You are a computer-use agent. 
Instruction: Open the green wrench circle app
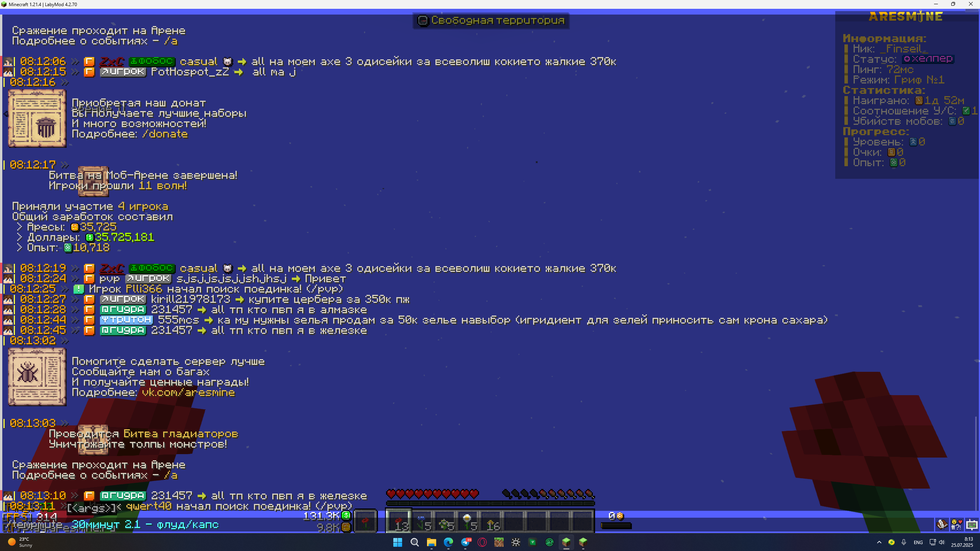pyautogui.click(x=550, y=542)
